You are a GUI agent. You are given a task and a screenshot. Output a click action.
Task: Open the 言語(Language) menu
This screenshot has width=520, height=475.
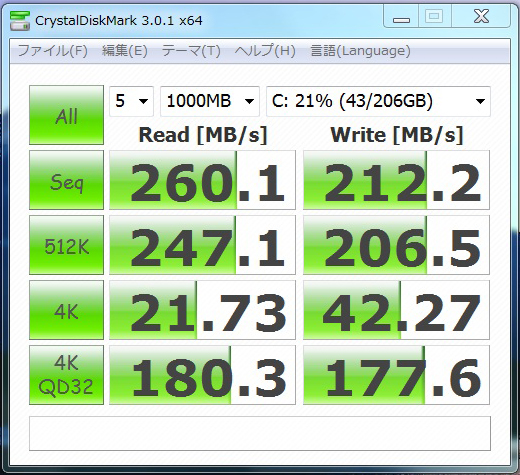click(x=360, y=51)
